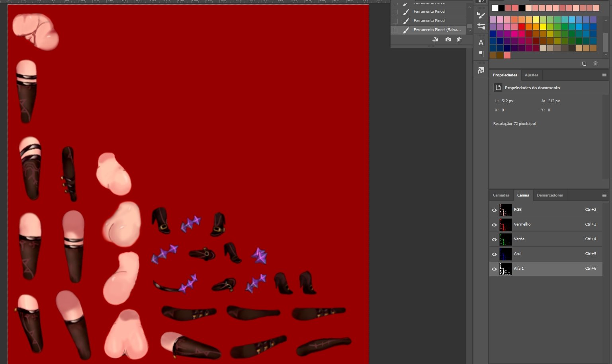612x364 pixels.
Task: Open the Brushes panel dock icon
Action: coord(481,27)
